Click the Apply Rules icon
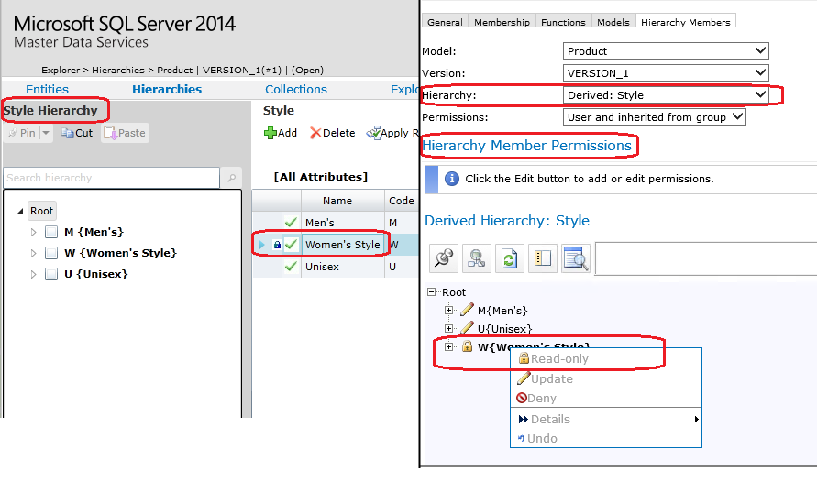 click(x=373, y=133)
